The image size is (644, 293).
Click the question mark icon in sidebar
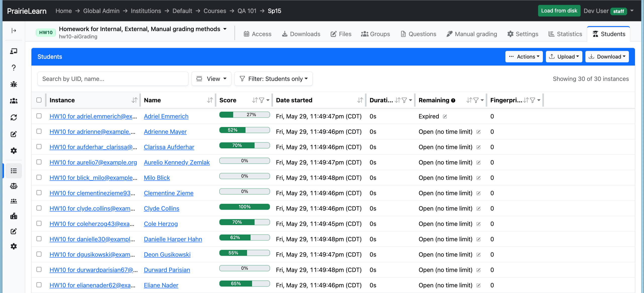click(x=14, y=68)
